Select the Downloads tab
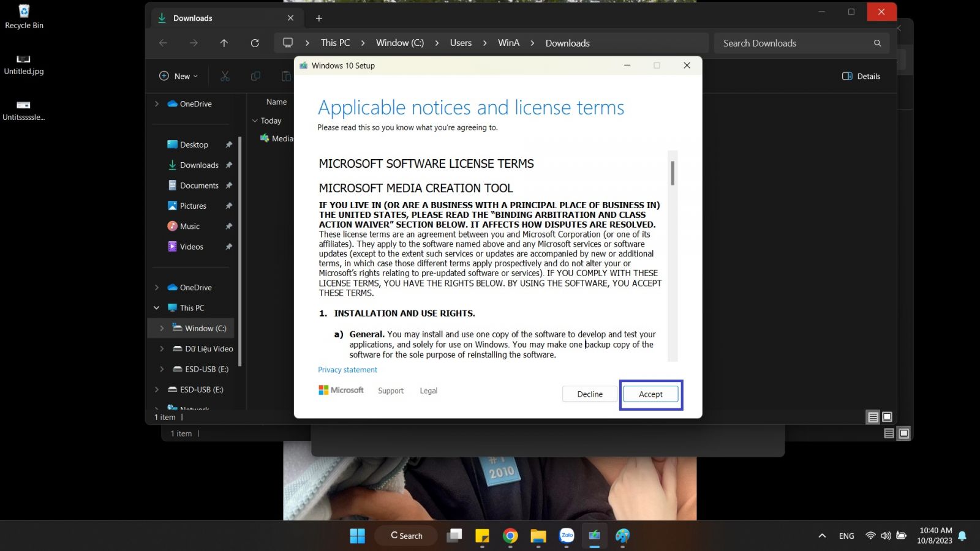980x551 pixels. [x=225, y=18]
